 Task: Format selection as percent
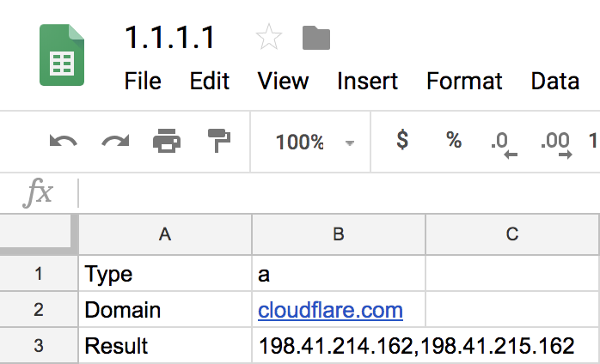(454, 141)
